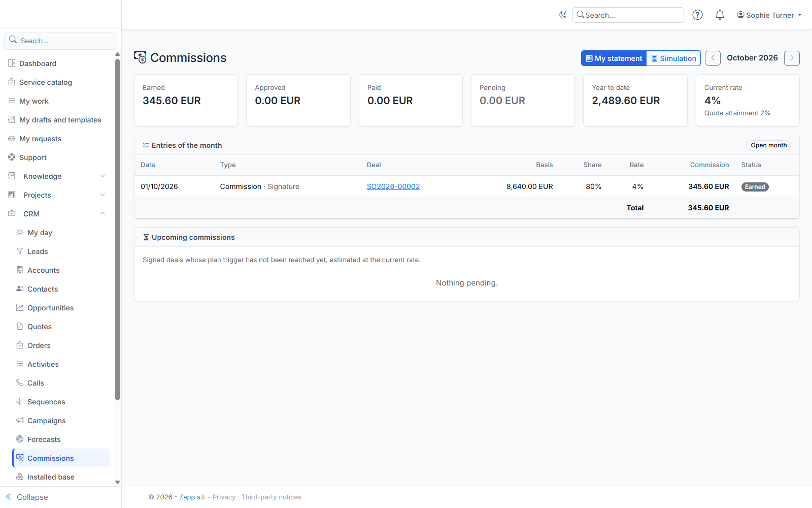The width and height of the screenshot is (812, 508).
Task: Click the Quotes document icon
Action: [x=20, y=326]
